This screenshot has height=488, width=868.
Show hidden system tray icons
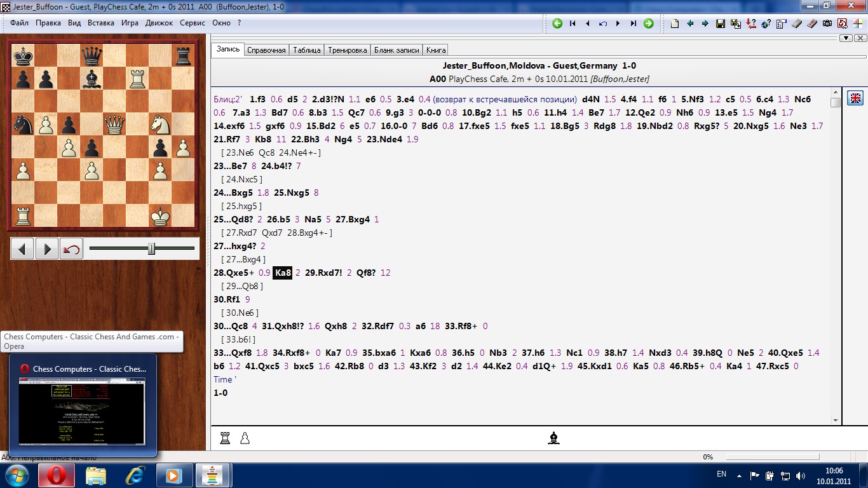tap(738, 475)
